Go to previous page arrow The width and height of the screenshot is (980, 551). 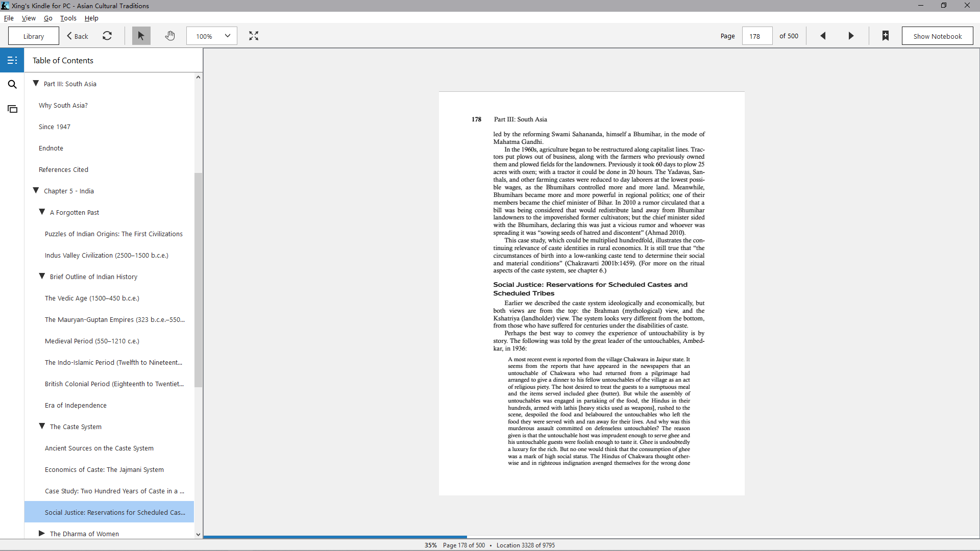tap(823, 36)
